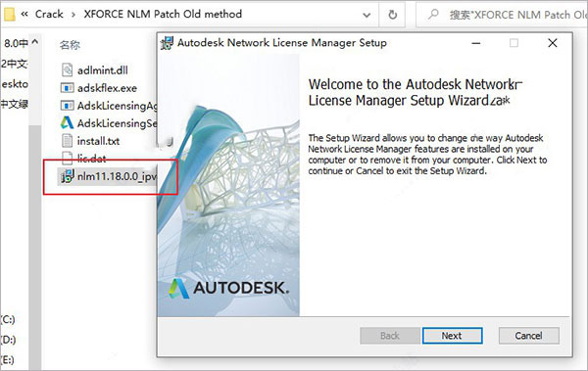Click the setup dialog title bar icon

coord(167,43)
